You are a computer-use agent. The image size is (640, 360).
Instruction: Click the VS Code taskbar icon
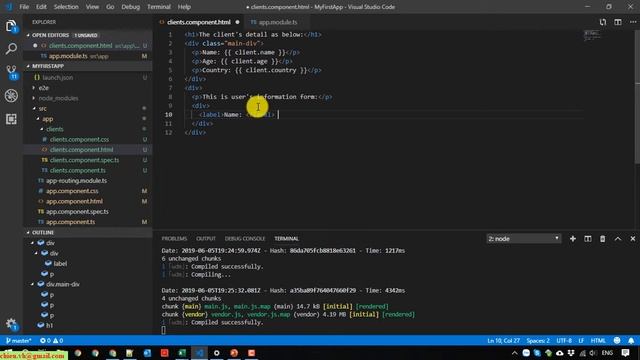[199, 353]
